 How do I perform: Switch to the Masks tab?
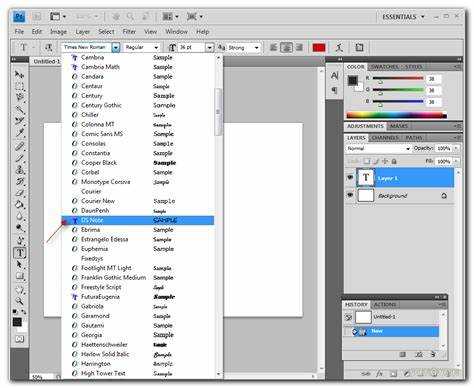(x=399, y=126)
